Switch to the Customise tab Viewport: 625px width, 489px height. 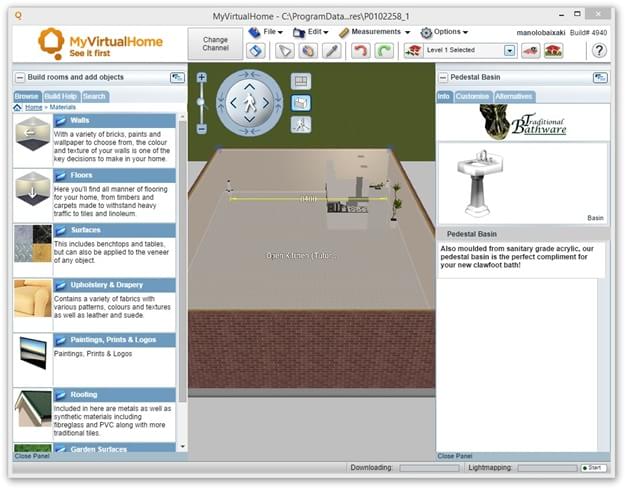click(472, 96)
